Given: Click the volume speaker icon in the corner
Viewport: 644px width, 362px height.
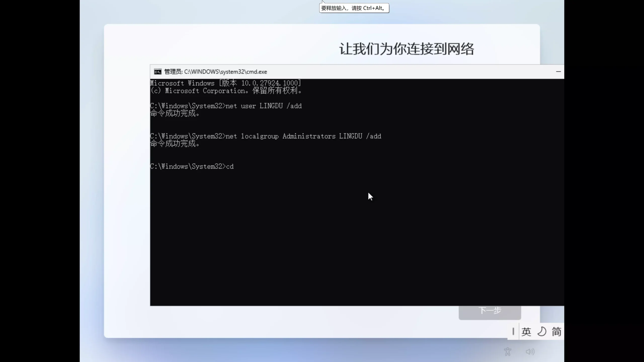Looking at the screenshot, I should pos(530,351).
